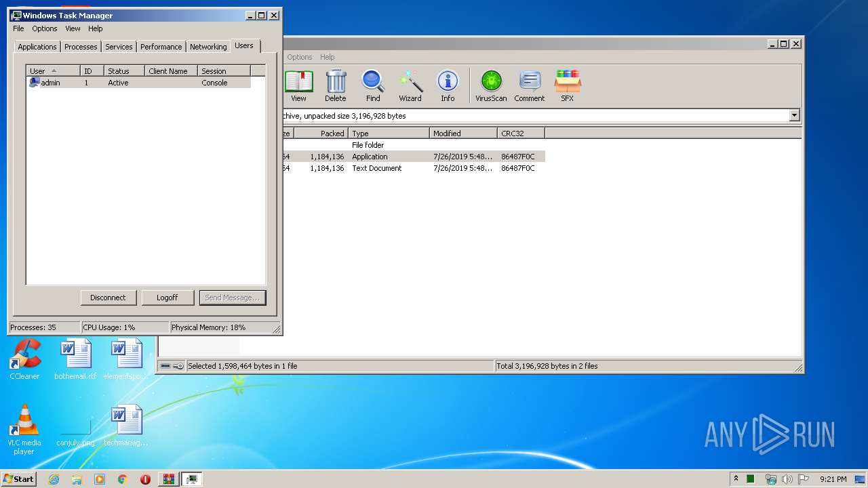
Task: Click the View toolbar icon in WinRAR
Action: click(x=298, y=86)
